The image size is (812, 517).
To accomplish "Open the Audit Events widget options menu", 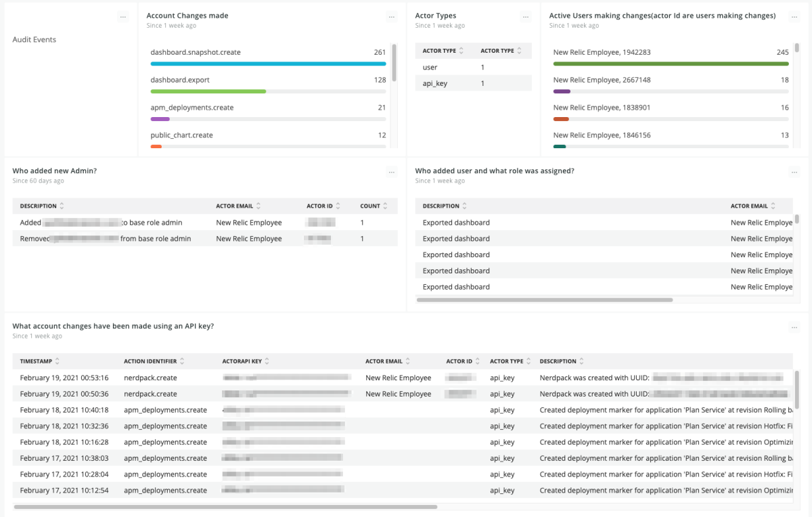I will pos(122,17).
